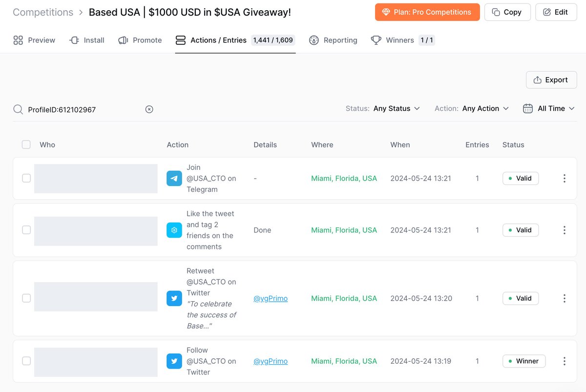Open the Actions / Entries tab
Viewport: 586px width, 392px height.
(x=235, y=40)
